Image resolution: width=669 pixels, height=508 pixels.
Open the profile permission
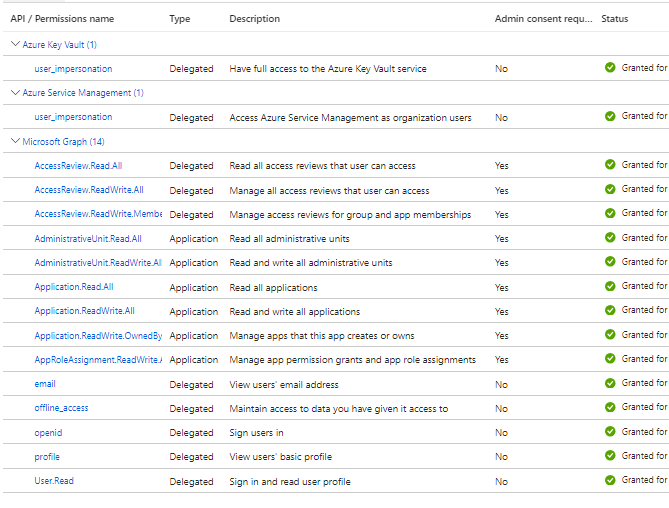[x=47, y=457]
